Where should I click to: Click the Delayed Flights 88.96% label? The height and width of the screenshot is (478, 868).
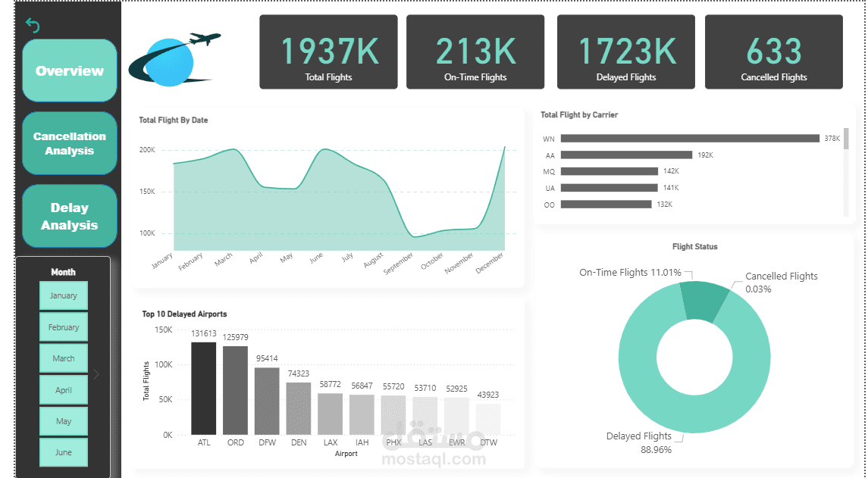point(639,442)
